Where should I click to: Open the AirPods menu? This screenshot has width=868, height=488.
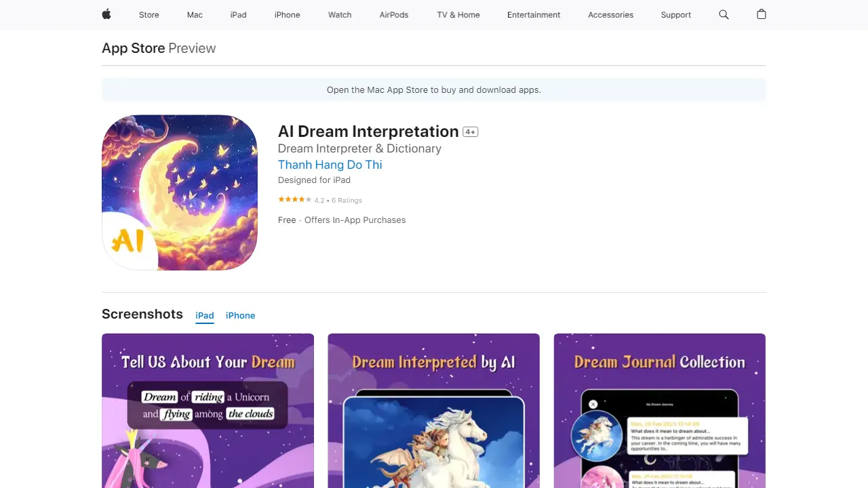[394, 15]
